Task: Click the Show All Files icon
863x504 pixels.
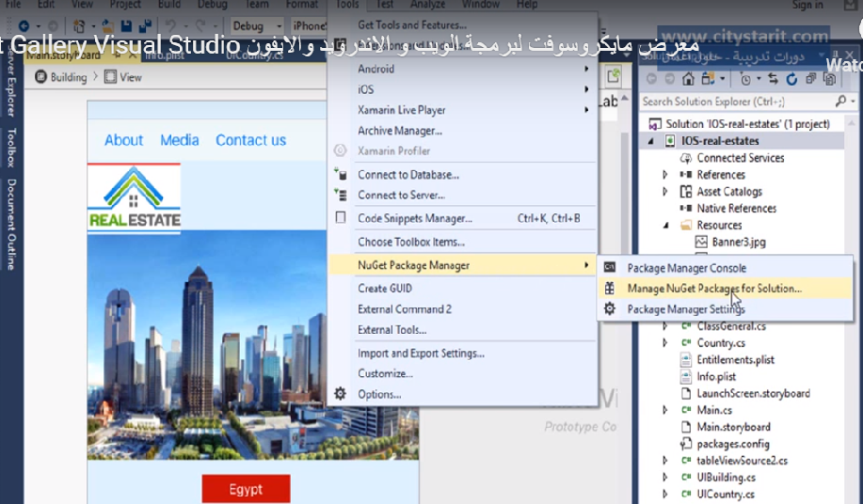Action: point(829,79)
